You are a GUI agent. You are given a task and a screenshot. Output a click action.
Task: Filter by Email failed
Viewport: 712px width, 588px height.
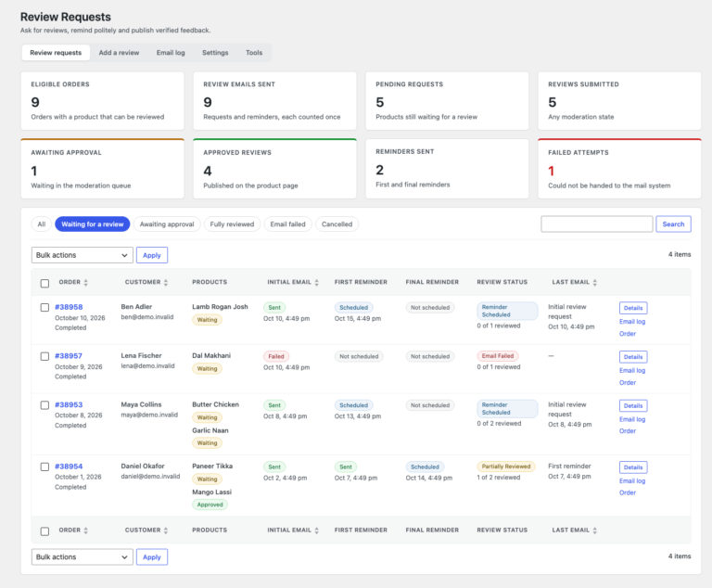288,224
